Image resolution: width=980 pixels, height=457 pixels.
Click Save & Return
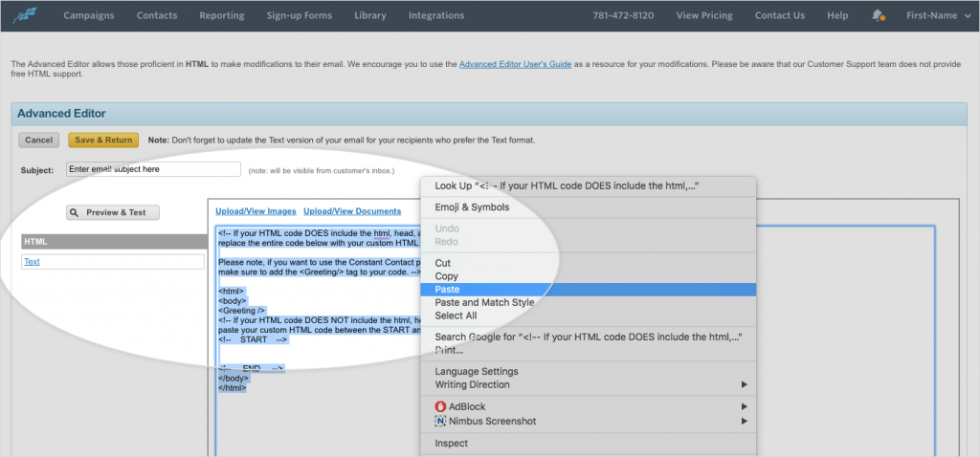pyautogui.click(x=103, y=140)
